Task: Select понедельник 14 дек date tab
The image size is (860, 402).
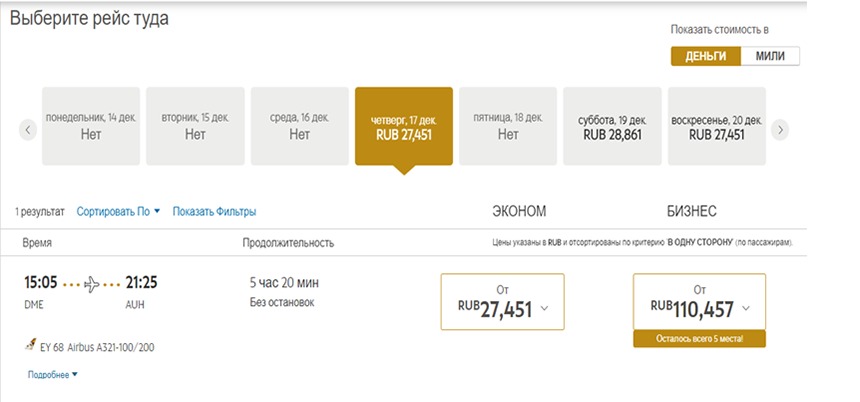Action: (x=91, y=126)
